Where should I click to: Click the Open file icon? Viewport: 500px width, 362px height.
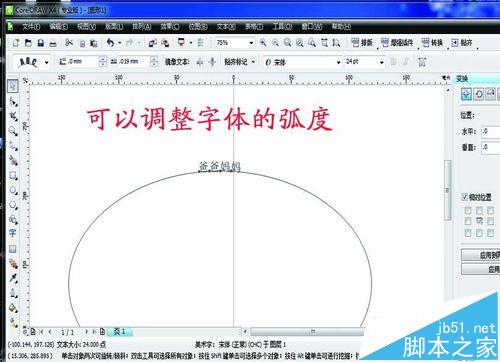click(28, 43)
